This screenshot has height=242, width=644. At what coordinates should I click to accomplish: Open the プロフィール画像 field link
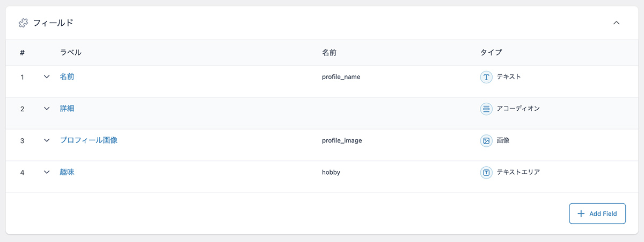pos(89,140)
